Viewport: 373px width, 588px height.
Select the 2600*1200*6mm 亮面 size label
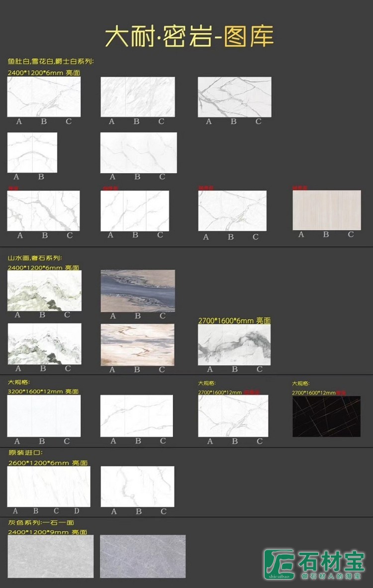(48, 463)
